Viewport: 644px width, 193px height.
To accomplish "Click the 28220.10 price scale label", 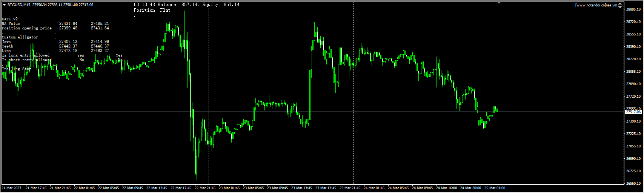I will tap(633, 59).
